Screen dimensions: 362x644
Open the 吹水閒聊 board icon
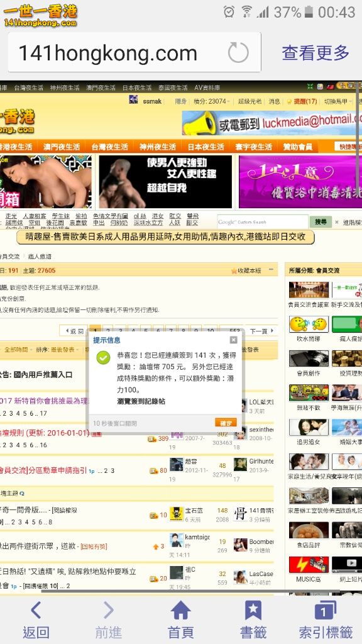(x=309, y=324)
